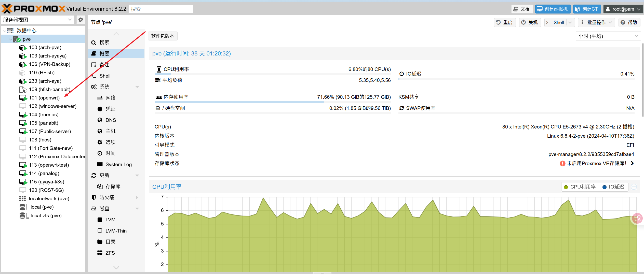The width and height of the screenshot is (644, 274).
Task: Click the 软件包版本 button
Action: (x=163, y=36)
